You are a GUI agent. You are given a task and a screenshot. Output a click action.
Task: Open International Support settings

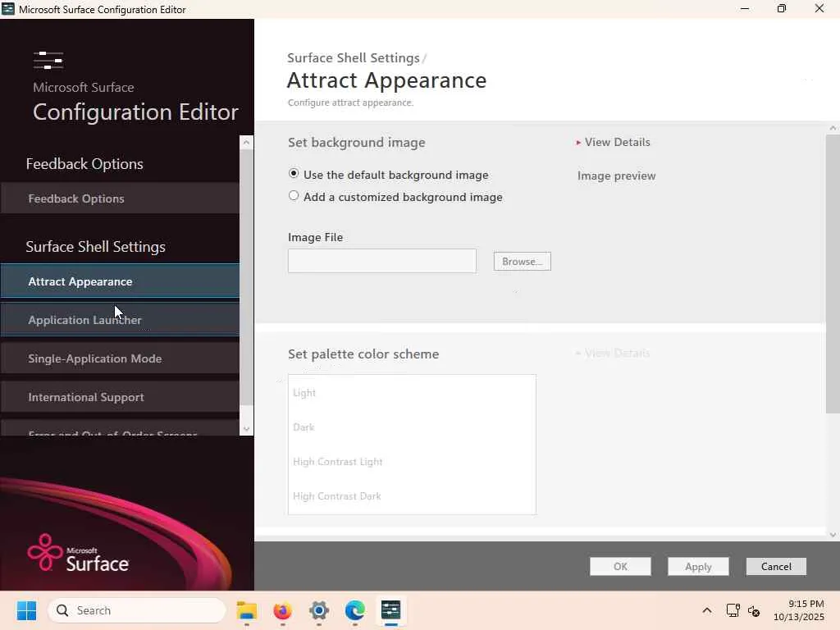(x=120, y=397)
